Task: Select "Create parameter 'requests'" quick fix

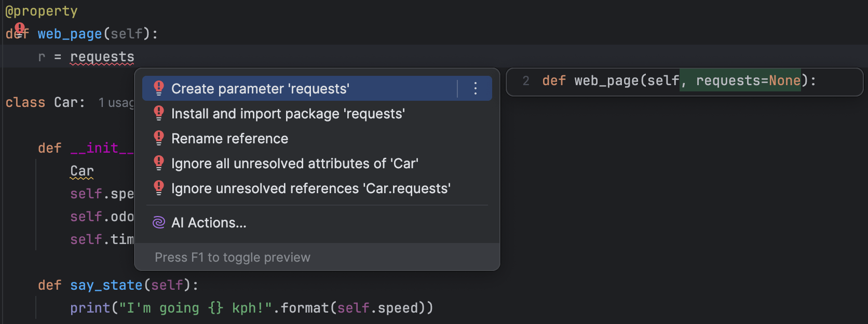Action: click(260, 89)
